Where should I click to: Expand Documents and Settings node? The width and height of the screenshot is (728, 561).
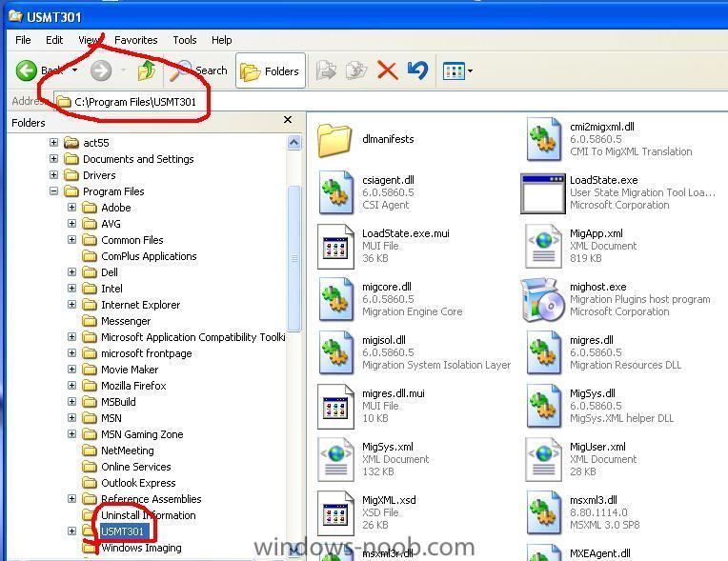tap(54, 159)
